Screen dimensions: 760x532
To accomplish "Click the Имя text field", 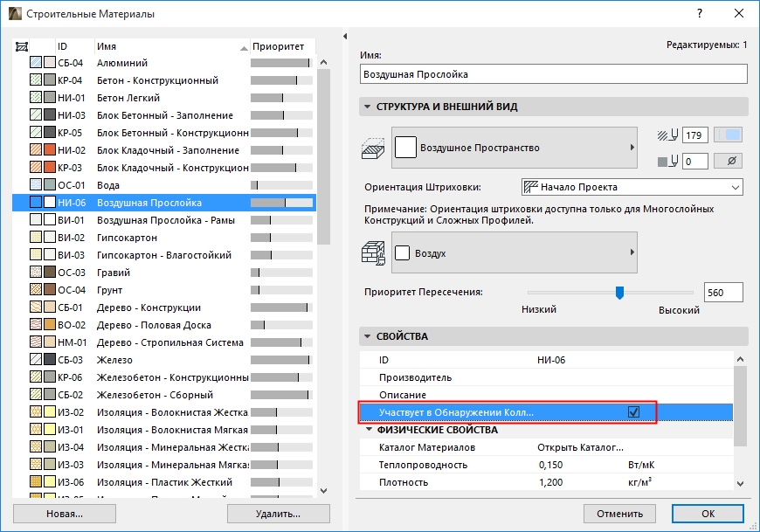I will [554, 74].
